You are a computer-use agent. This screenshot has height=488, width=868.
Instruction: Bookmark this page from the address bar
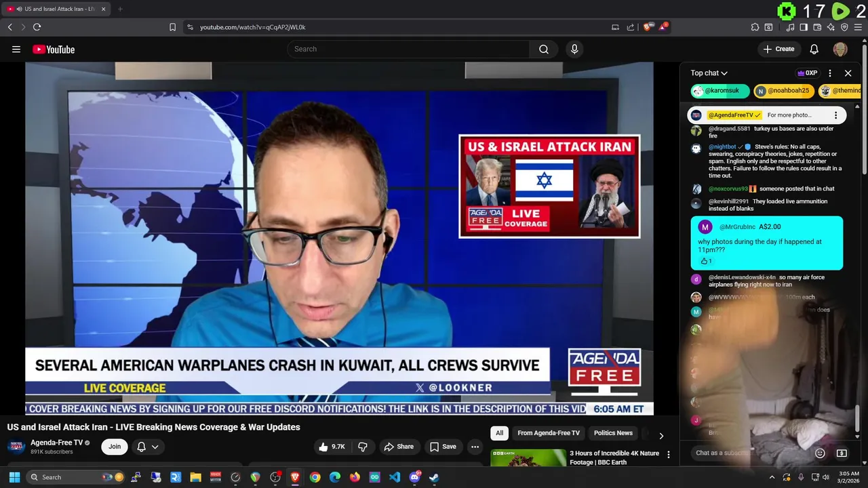point(172,27)
